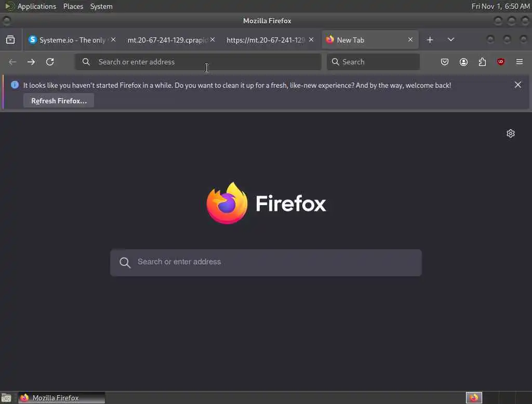Image resolution: width=532 pixels, height=404 pixels.
Task: Click the Systeme.io tab favicon
Action: (33, 39)
